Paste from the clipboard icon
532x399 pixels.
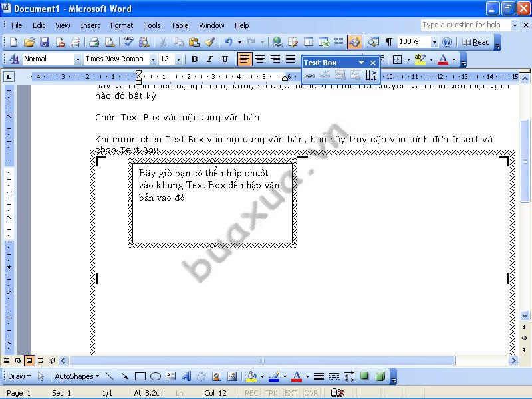[x=194, y=42]
